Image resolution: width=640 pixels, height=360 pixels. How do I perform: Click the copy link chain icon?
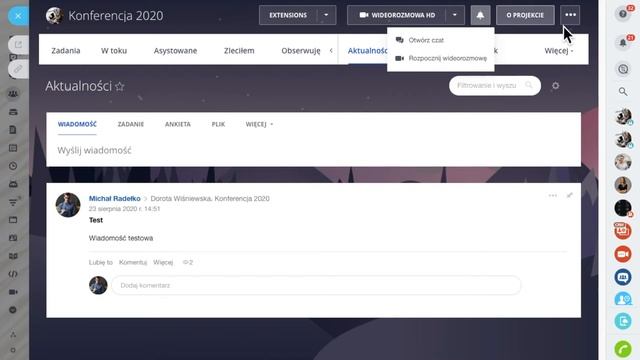pyautogui.click(x=18, y=69)
